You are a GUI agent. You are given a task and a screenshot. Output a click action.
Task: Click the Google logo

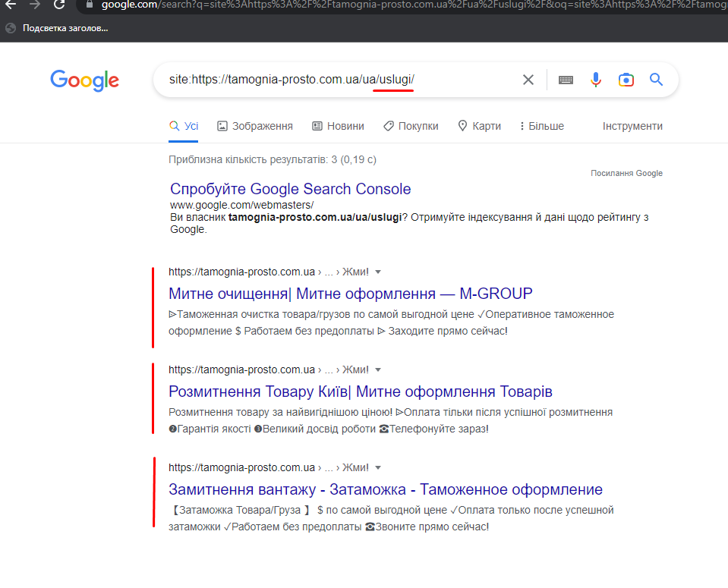pos(84,80)
